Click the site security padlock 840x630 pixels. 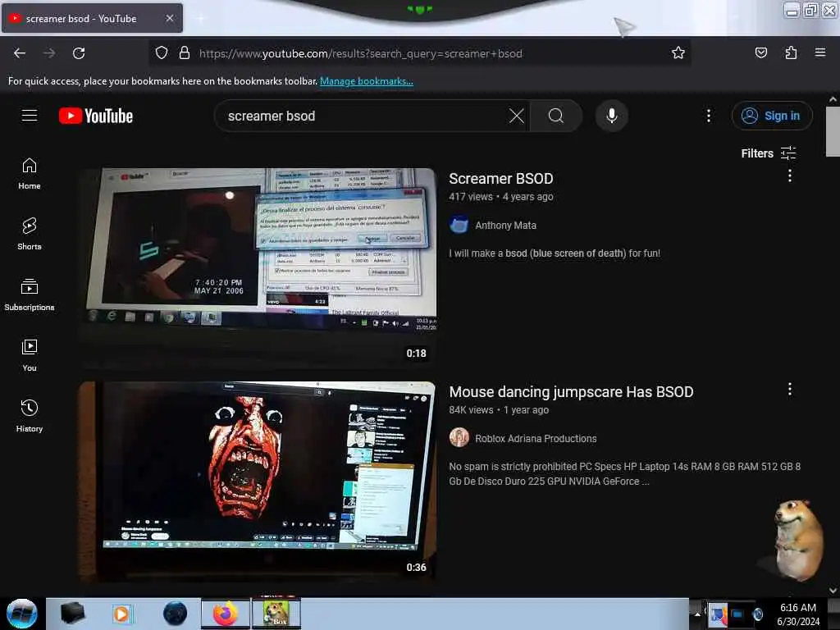tap(185, 53)
